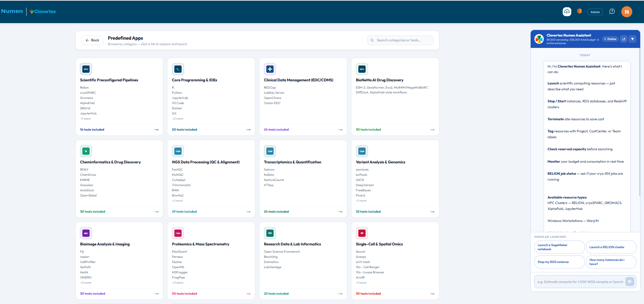Viewport: 644px width, 304px height.
Task: Open the help question mark icon
Action: (612, 11)
